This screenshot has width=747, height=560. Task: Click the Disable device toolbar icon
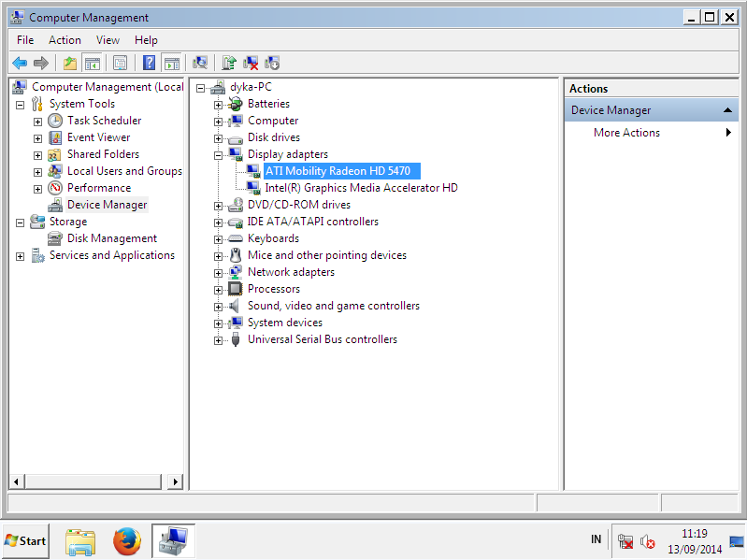[272, 63]
